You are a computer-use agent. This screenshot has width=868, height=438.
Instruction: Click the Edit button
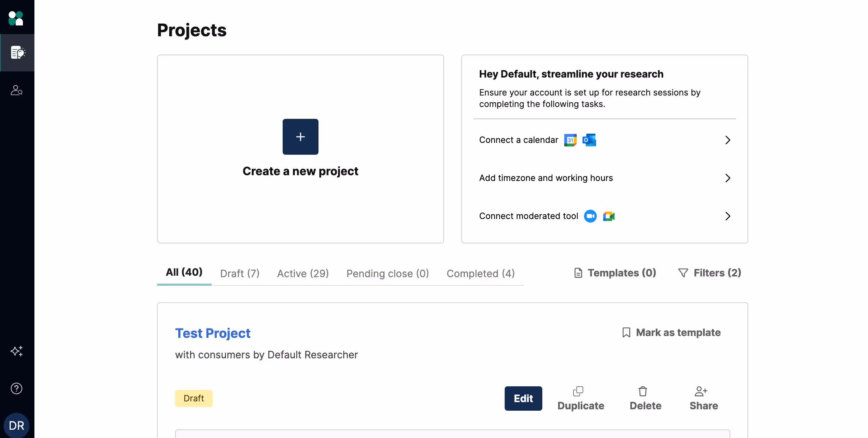(523, 399)
